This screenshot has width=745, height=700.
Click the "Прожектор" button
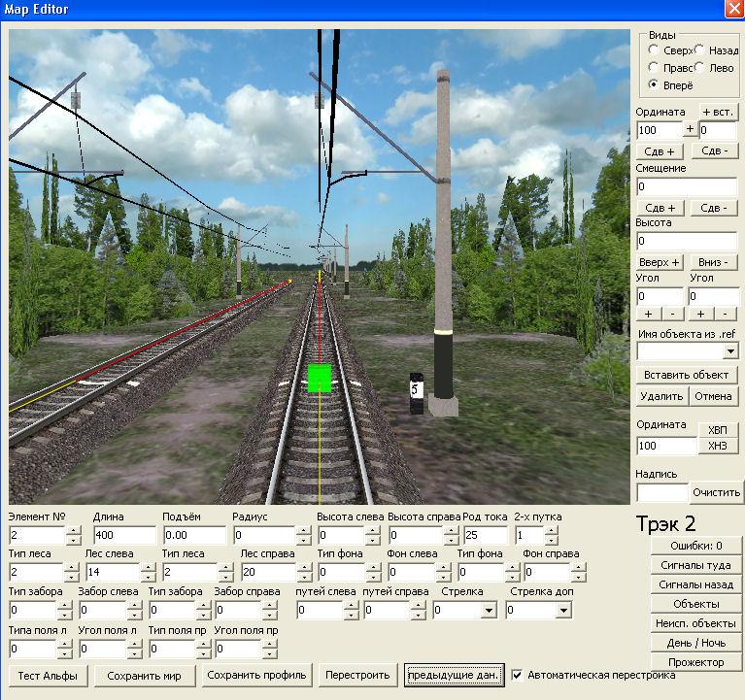tap(695, 662)
